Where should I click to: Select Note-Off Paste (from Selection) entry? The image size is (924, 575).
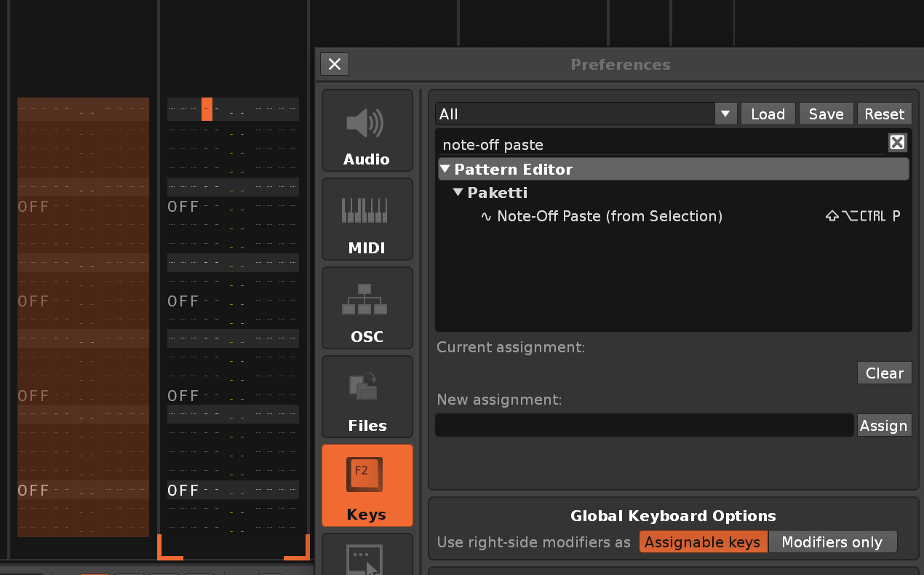point(609,216)
